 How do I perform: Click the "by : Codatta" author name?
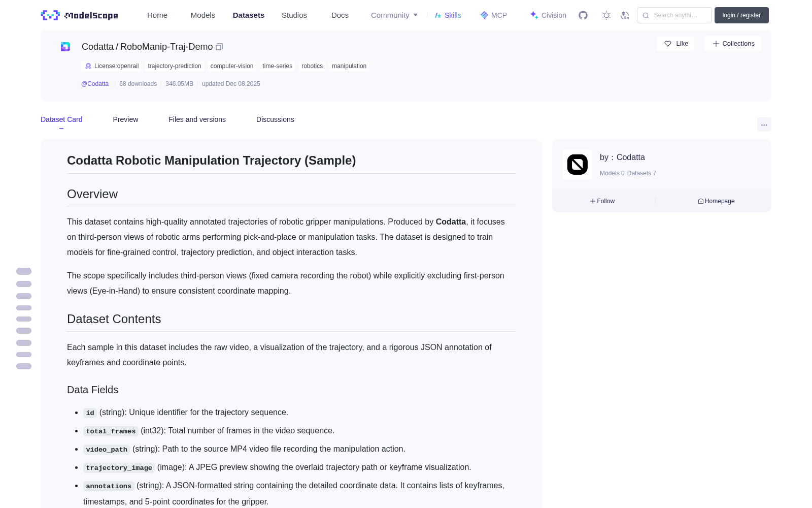pyautogui.click(x=622, y=157)
